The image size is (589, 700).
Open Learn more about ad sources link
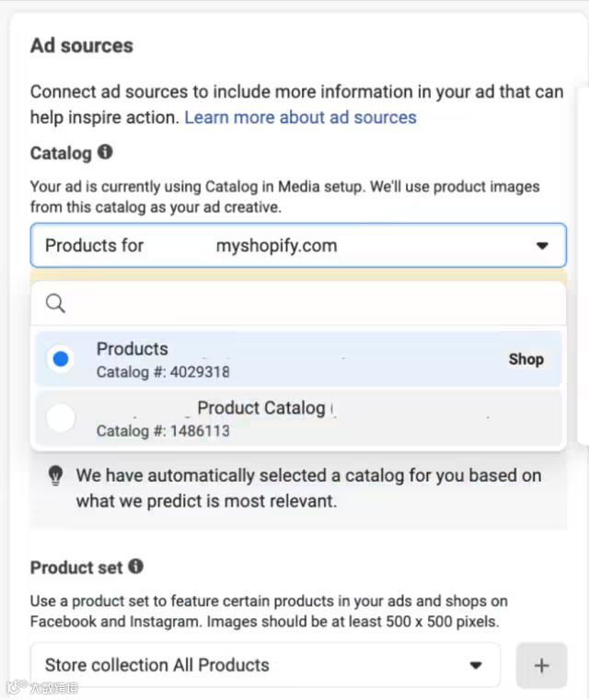click(300, 117)
